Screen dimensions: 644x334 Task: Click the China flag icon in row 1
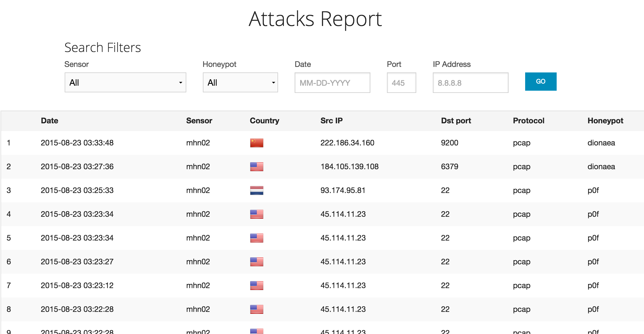(x=256, y=143)
